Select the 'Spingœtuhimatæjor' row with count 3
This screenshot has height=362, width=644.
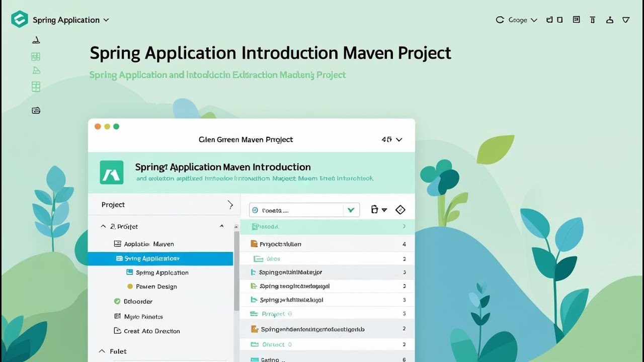327,272
